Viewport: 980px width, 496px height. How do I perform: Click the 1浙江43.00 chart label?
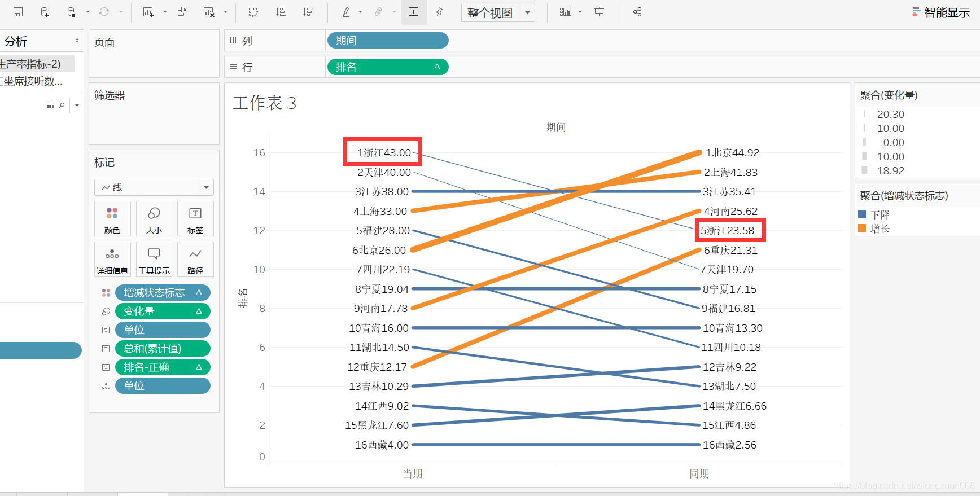click(384, 153)
